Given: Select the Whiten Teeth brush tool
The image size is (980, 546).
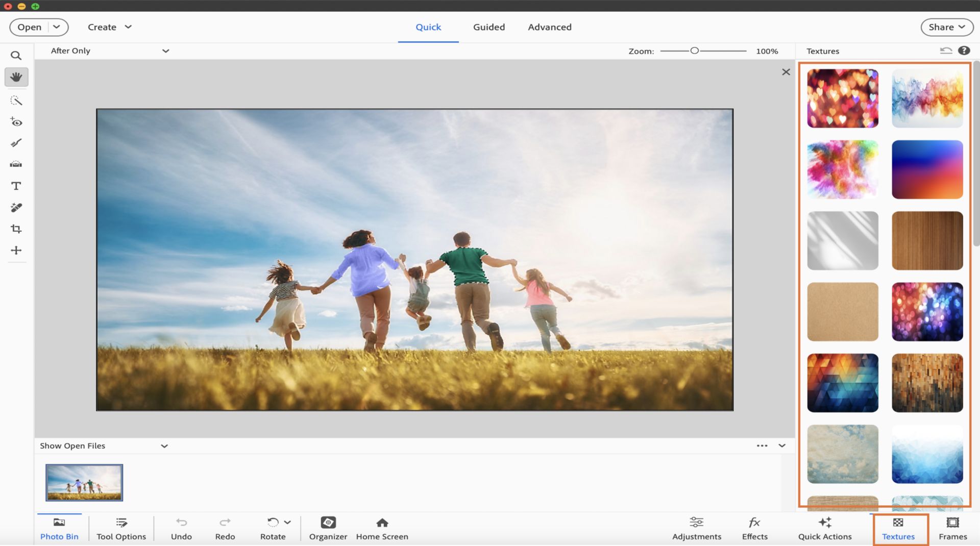Looking at the screenshot, I should tap(16, 143).
